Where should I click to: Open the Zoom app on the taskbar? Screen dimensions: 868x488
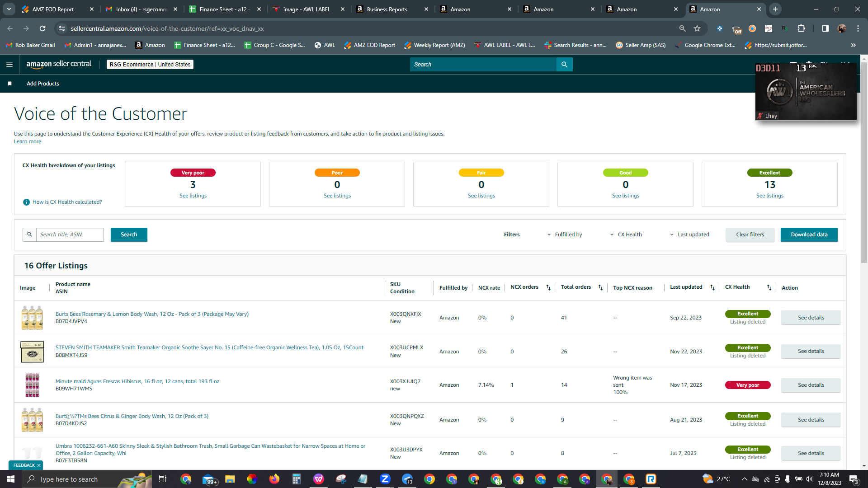(x=385, y=479)
